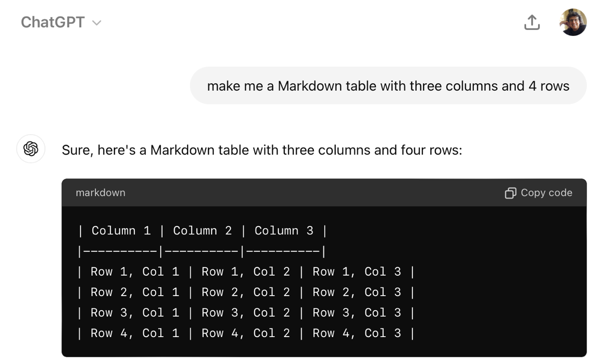Click the clipboard icon in code header
Image resolution: width=598 pixels, height=364 pixels.
click(x=510, y=193)
